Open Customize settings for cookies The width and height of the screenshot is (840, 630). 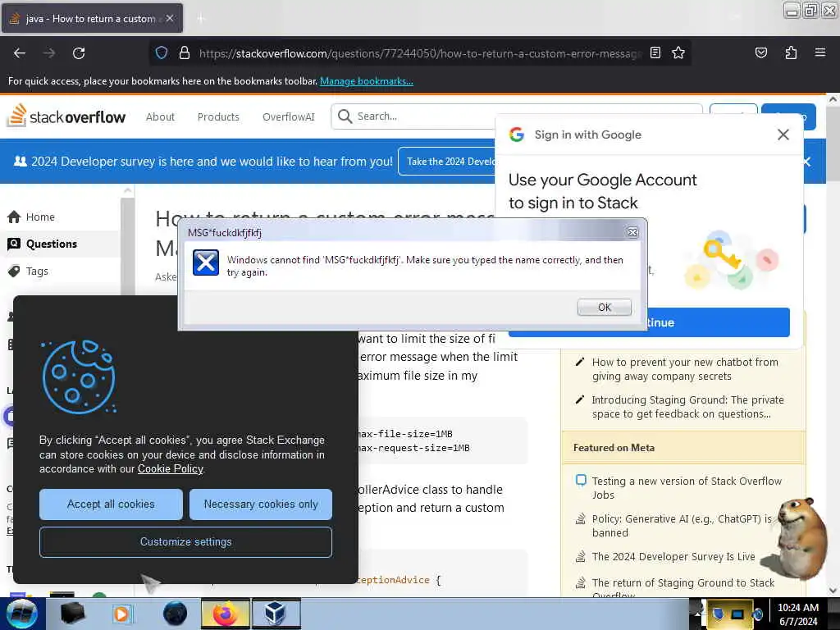tap(186, 541)
